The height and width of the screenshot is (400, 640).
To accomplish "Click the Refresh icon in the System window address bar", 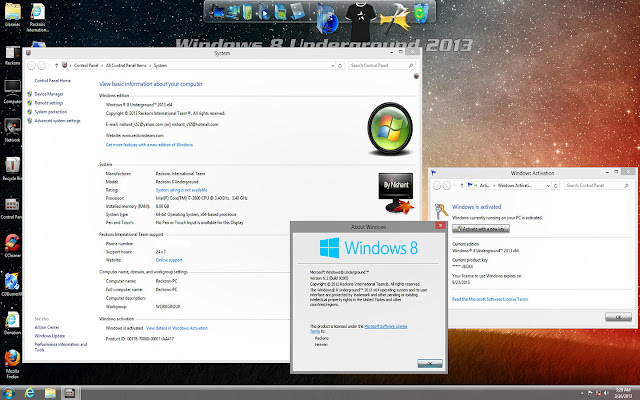I will tap(340, 66).
